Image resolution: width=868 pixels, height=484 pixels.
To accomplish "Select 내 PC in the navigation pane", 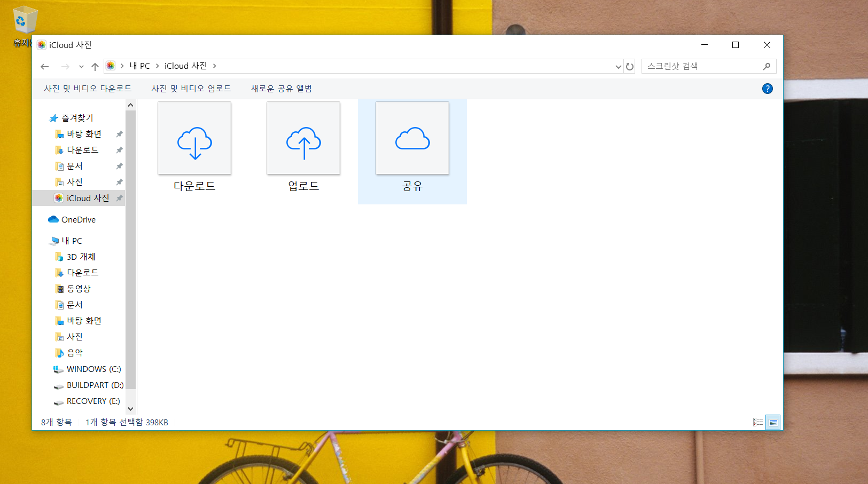I will click(x=72, y=241).
